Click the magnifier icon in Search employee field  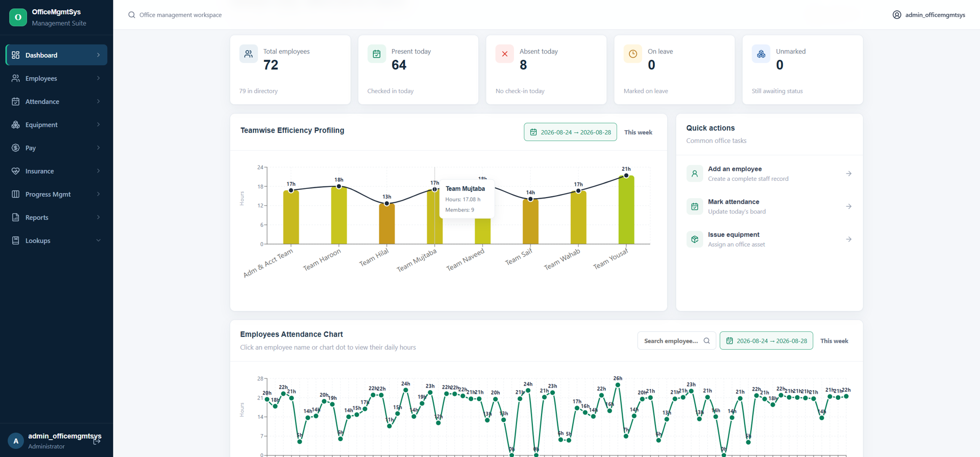point(707,341)
